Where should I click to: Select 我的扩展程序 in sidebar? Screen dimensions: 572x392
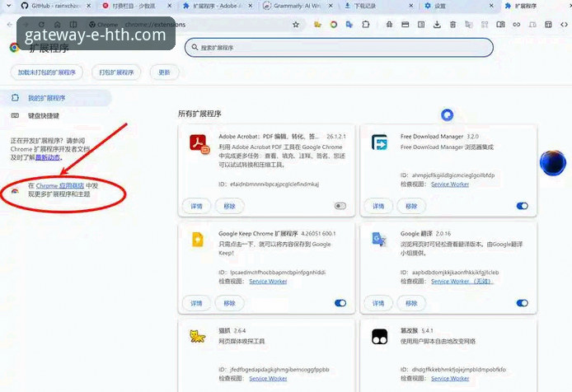[x=55, y=98]
